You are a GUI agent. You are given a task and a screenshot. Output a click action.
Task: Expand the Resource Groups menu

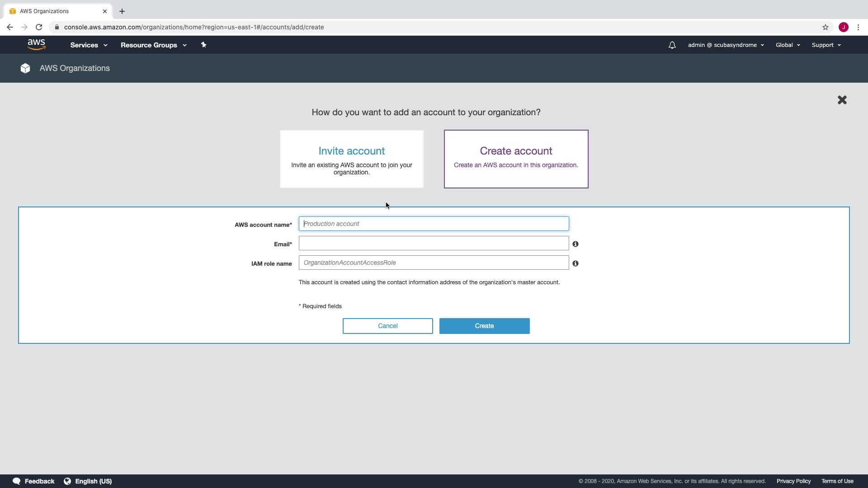[x=153, y=45]
